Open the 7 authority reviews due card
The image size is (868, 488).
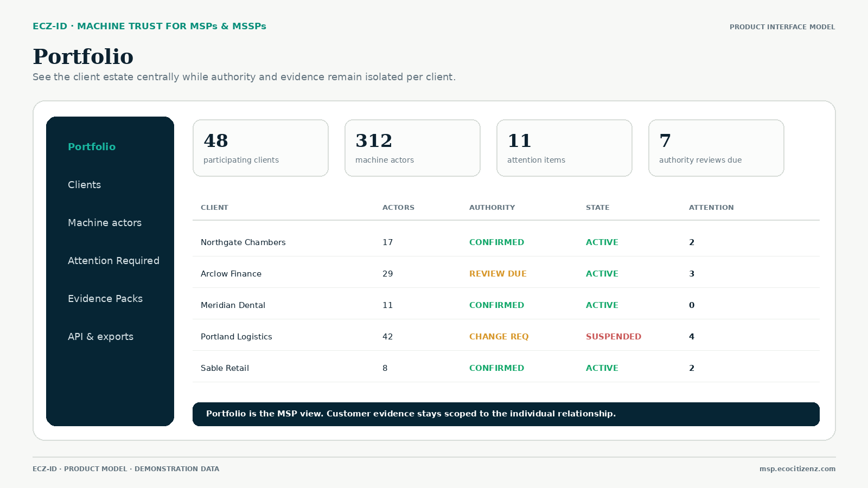click(x=716, y=148)
